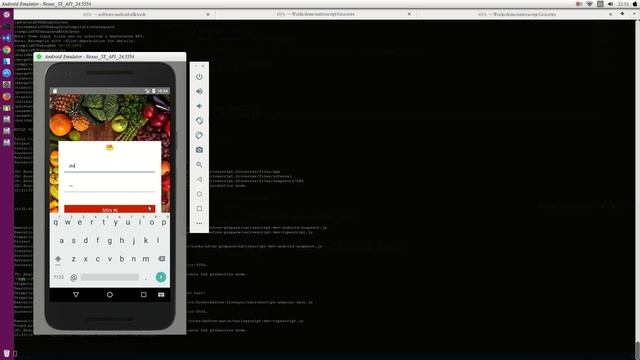Tap the c key on the keyboard

click(98, 259)
